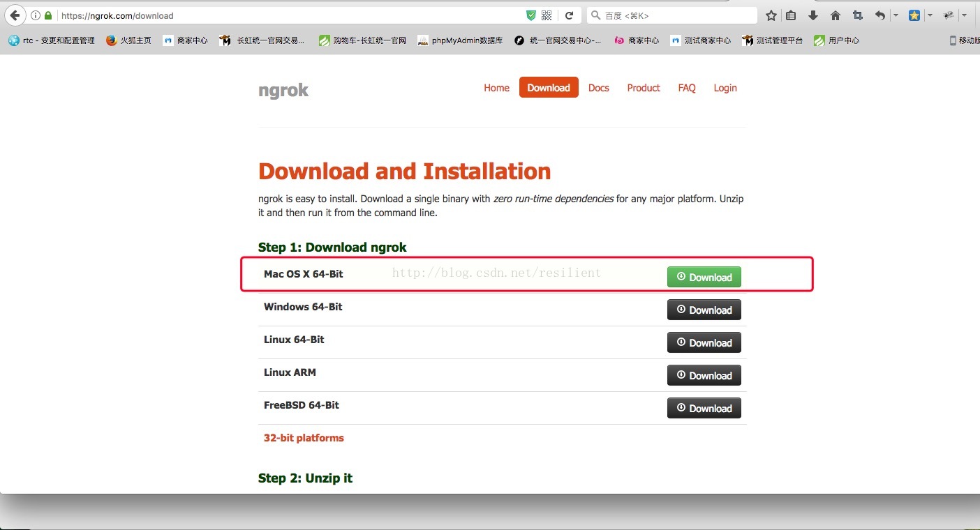Open the 测试商家中心 bookmark
Viewport: 980px width, 530px height.
click(x=701, y=40)
